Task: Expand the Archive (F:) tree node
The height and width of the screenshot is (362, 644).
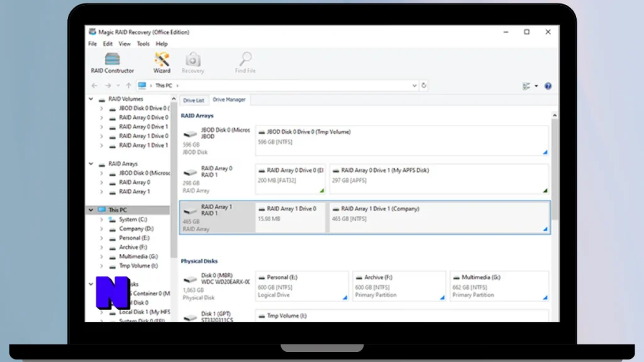Action: coord(101,247)
